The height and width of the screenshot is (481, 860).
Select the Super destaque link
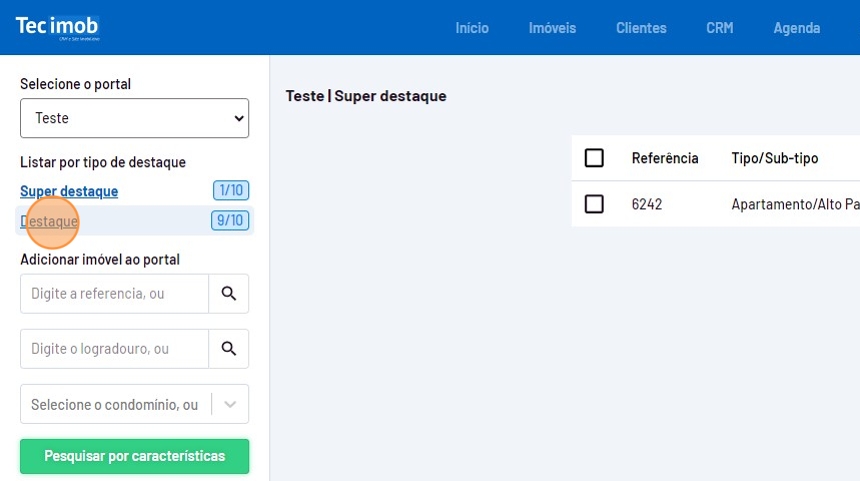(69, 191)
